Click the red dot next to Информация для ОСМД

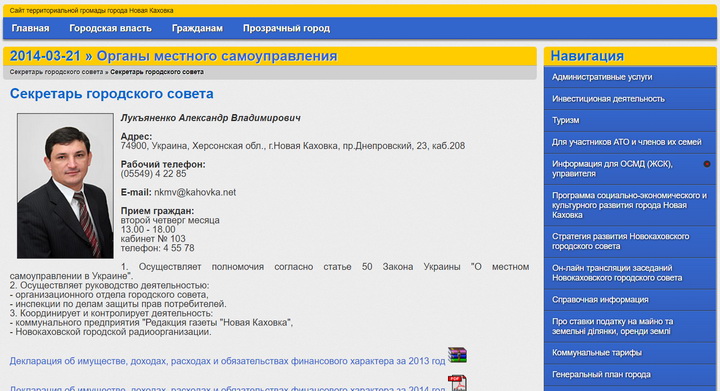point(707,164)
